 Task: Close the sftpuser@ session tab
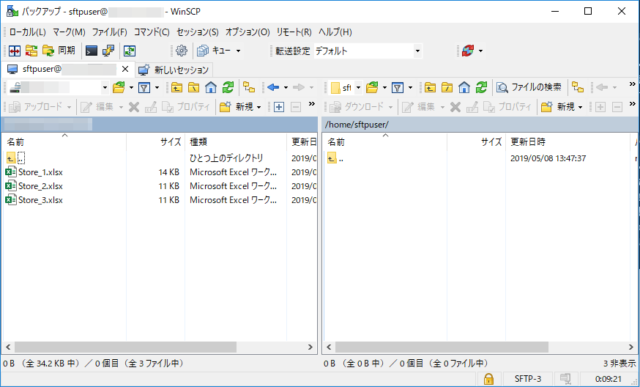(x=125, y=69)
